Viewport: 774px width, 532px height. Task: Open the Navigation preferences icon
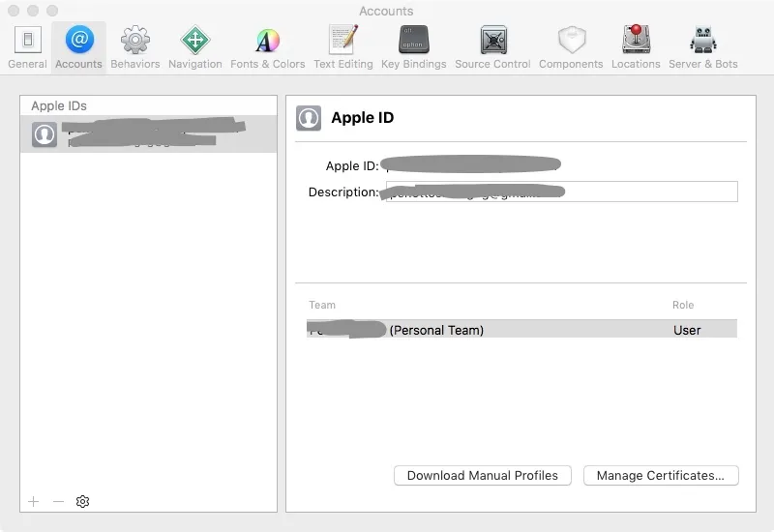(x=195, y=47)
